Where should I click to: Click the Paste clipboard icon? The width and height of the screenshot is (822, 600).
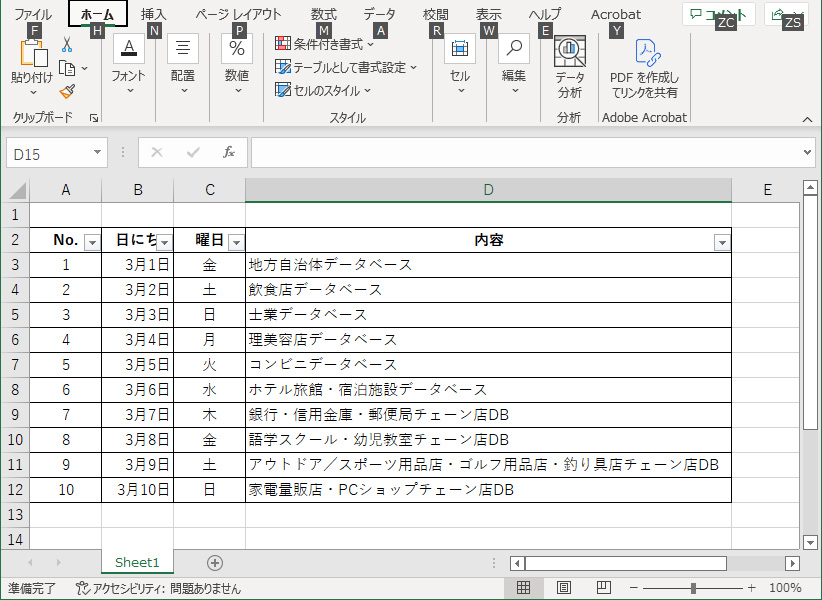pos(34,53)
